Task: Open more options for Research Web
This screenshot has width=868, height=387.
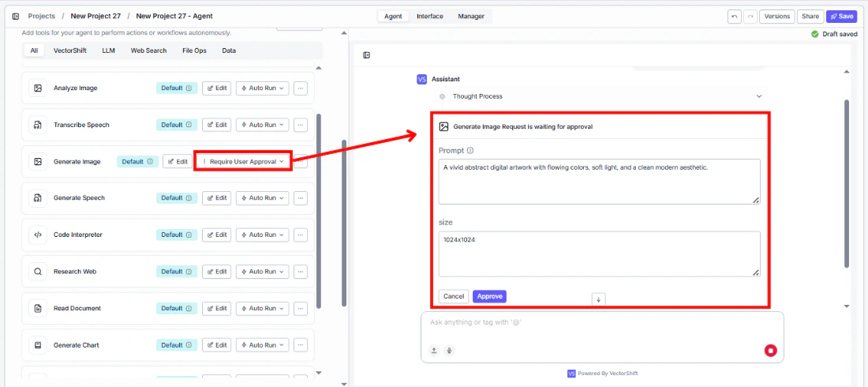Action: 301,272
